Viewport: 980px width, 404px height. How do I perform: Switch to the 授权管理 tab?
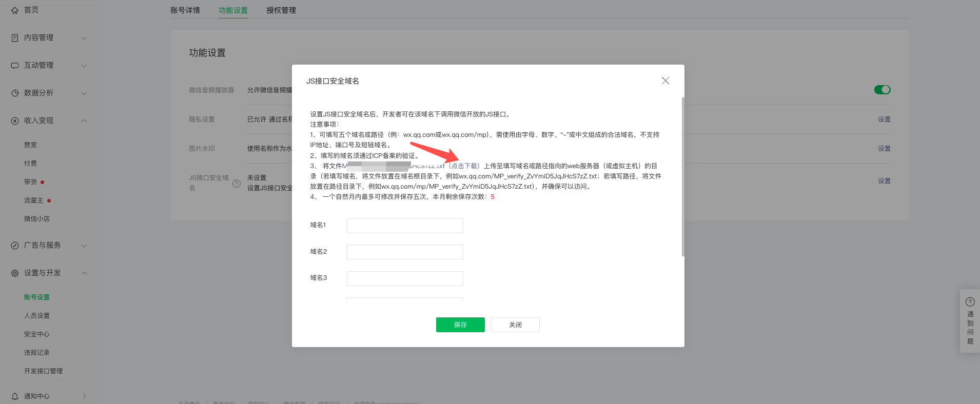281,10
